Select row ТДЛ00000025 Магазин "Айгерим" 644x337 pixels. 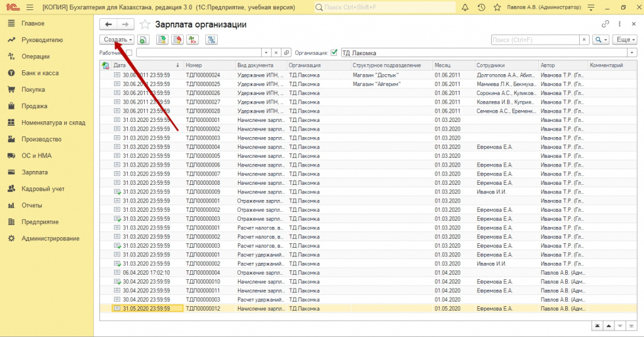[x=368, y=84]
